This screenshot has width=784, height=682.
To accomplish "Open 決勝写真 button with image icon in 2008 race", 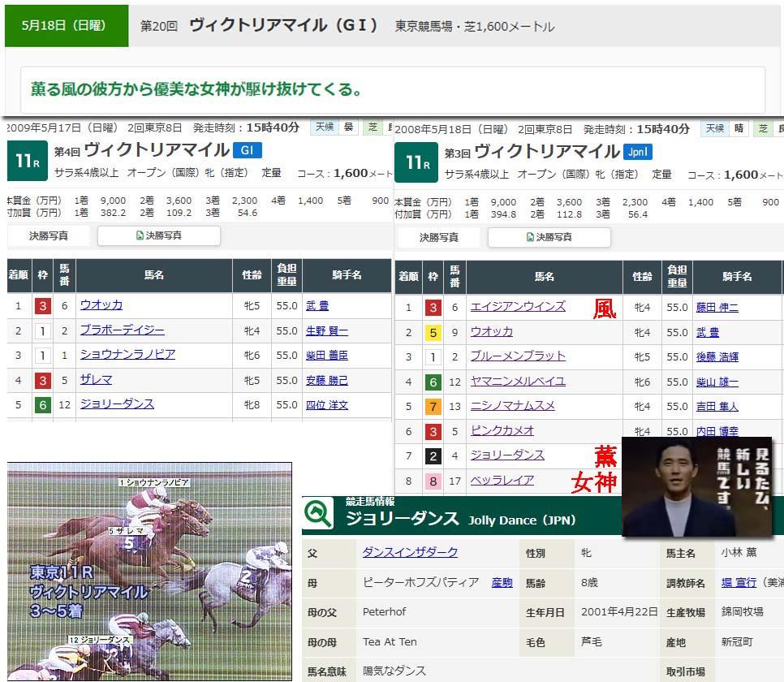I will (x=549, y=237).
